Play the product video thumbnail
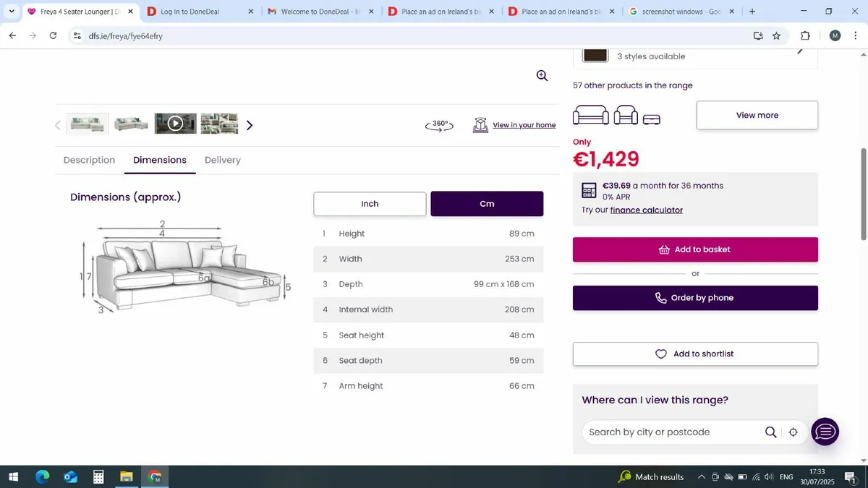Image resolution: width=868 pixels, height=488 pixels. [175, 124]
